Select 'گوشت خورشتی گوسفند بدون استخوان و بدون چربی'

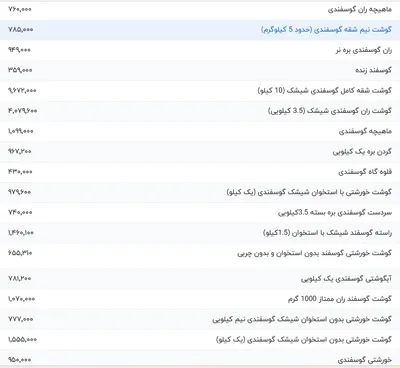coord(315,253)
